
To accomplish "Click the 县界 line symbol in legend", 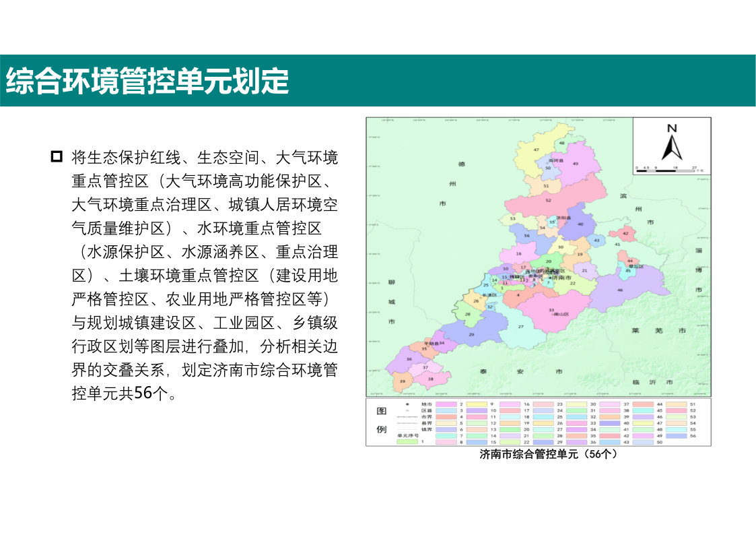I will coord(407,423).
